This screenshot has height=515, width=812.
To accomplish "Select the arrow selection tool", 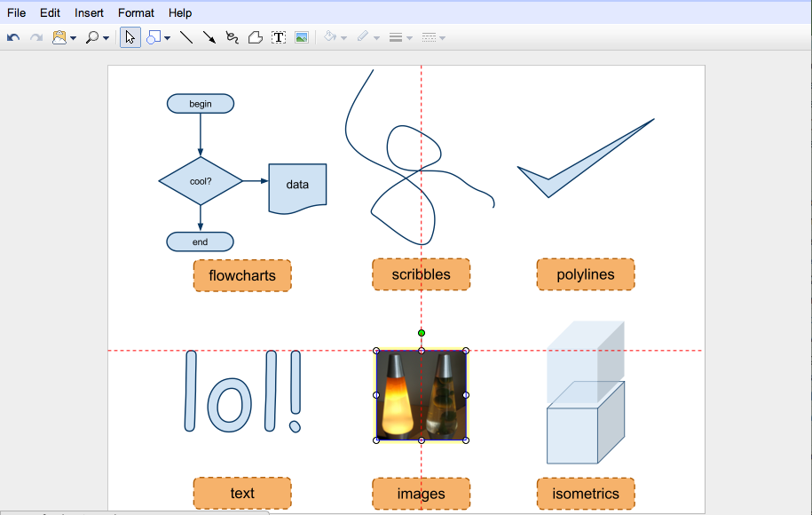I will pos(130,36).
